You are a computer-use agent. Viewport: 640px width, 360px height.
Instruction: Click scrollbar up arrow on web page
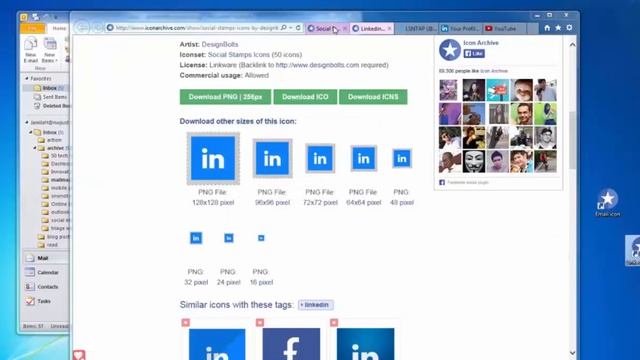pyautogui.click(x=573, y=44)
